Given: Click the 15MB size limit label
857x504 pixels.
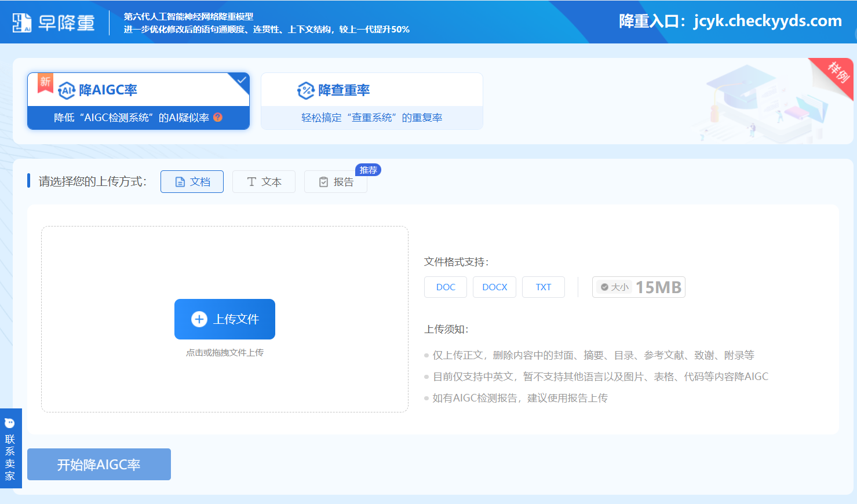Looking at the screenshot, I should pyautogui.click(x=658, y=287).
